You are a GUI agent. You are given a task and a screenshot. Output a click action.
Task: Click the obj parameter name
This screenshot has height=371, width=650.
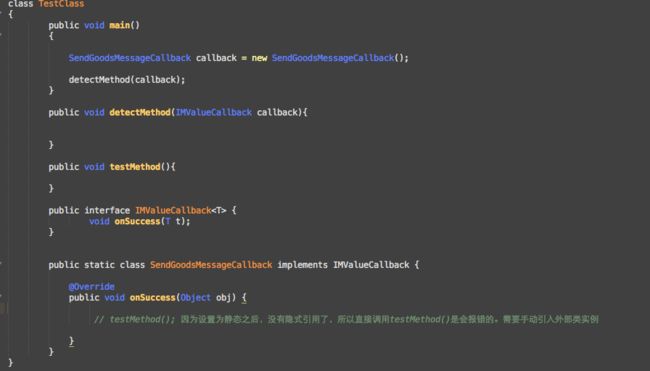223,298
